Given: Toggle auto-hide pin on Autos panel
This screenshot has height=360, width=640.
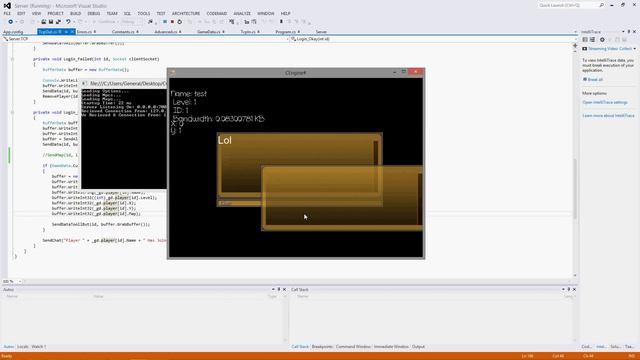Looking at the screenshot, I should [279, 289].
